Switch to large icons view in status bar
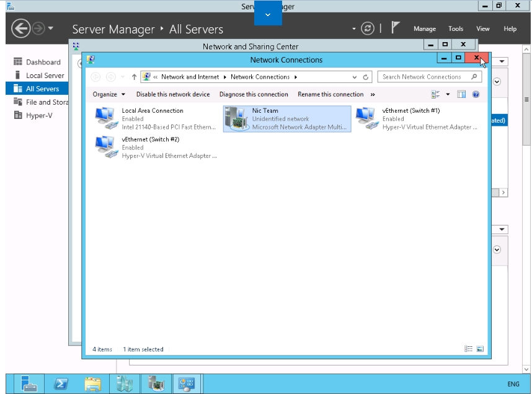Viewport: 532px width, 394px height. tap(480, 349)
